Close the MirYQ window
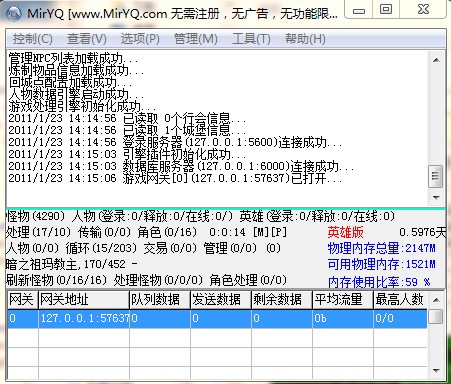451x384 pixels. click(x=423, y=9)
